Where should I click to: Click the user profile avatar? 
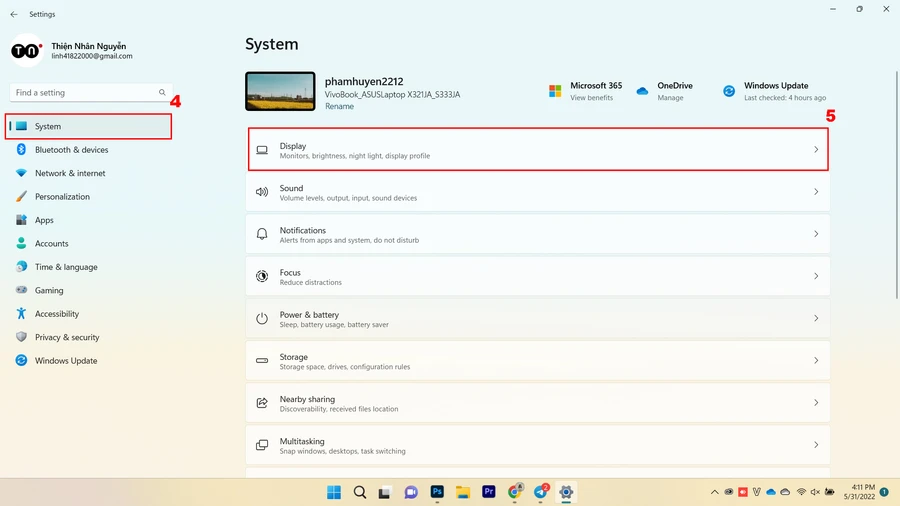click(26, 50)
